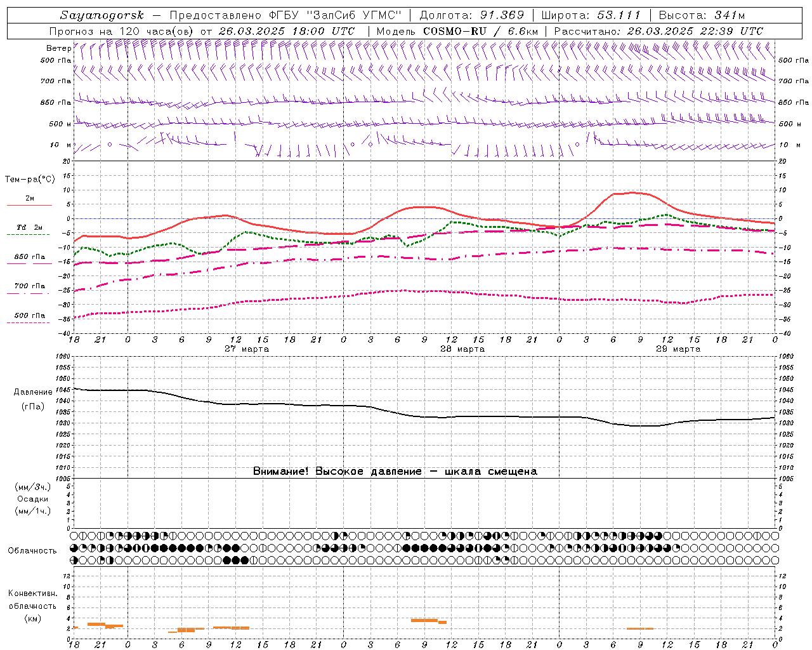
Task: Select the '(мм/1ч.)' precipitation unit label
Action: [x=33, y=511]
